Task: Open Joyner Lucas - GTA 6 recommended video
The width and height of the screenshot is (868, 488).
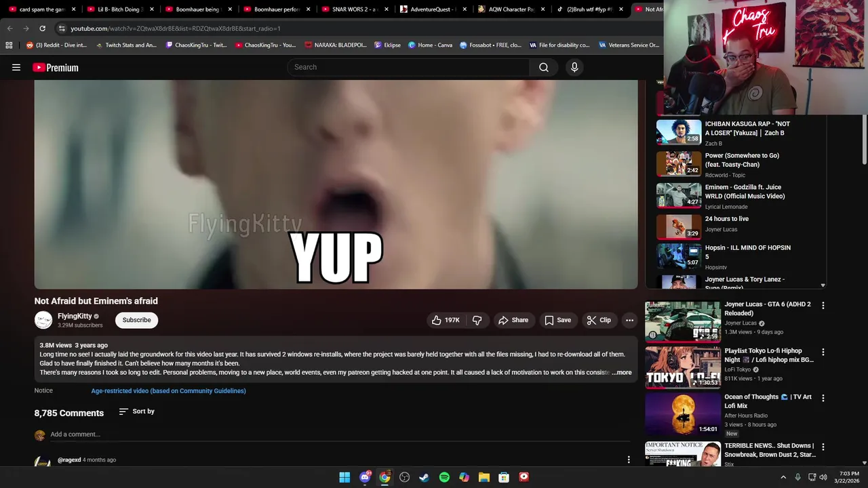Action: click(730, 320)
